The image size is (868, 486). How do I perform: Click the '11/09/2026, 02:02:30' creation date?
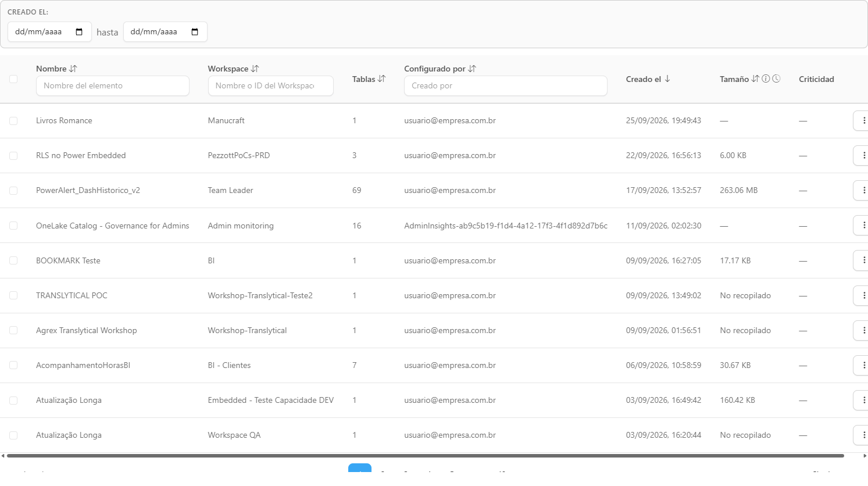tap(663, 226)
